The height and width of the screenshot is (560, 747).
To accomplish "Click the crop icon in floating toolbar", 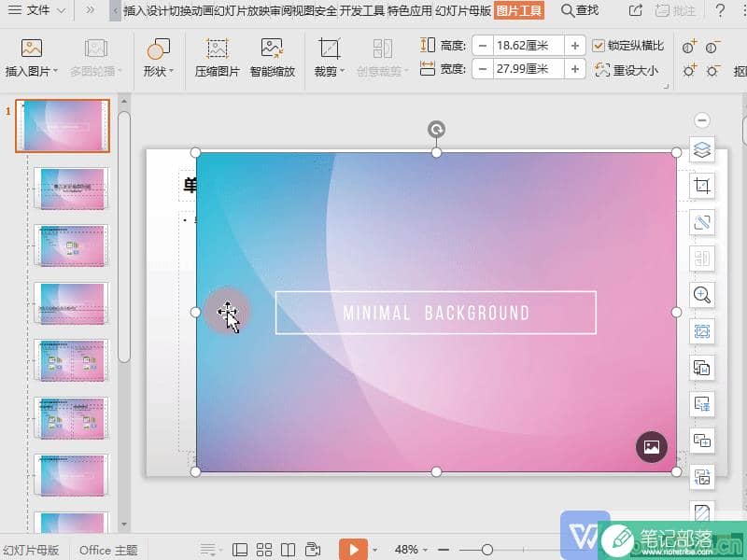I will pyautogui.click(x=702, y=186).
